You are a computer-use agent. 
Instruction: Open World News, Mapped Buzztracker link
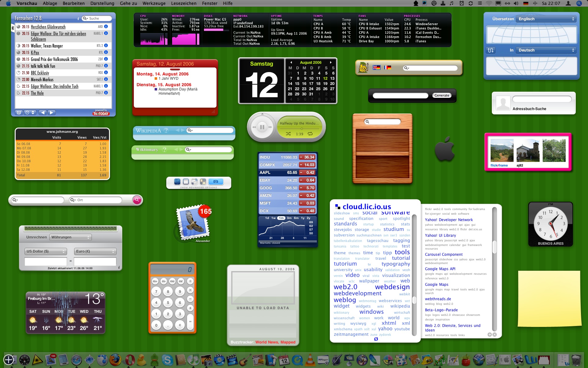click(275, 342)
